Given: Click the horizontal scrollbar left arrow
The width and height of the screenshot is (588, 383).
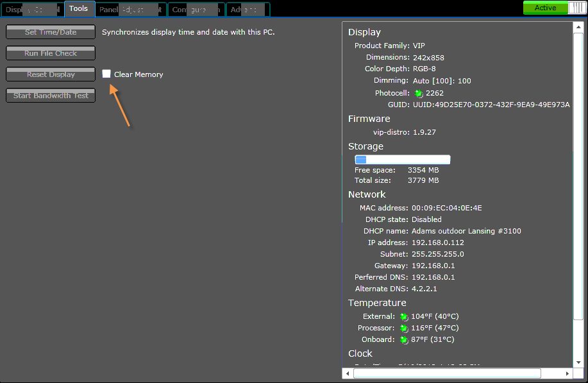Looking at the screenshot, I should (x=348, y=373).
